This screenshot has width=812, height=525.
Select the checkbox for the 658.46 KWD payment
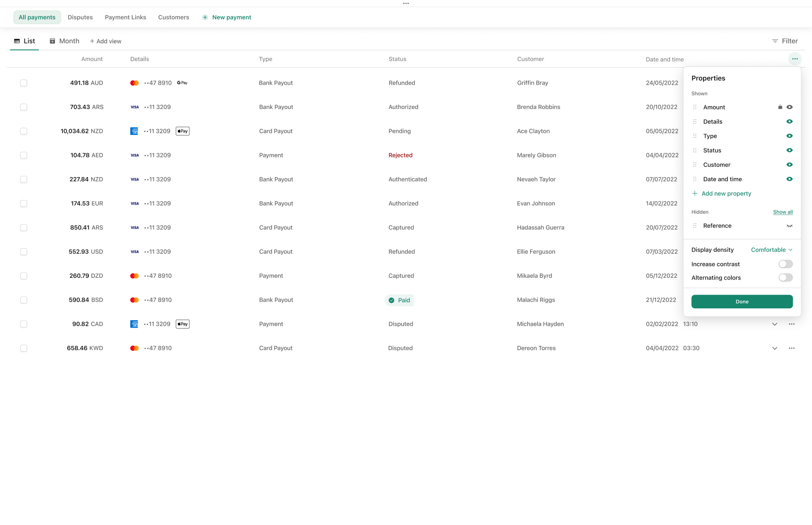click(23, 348)
